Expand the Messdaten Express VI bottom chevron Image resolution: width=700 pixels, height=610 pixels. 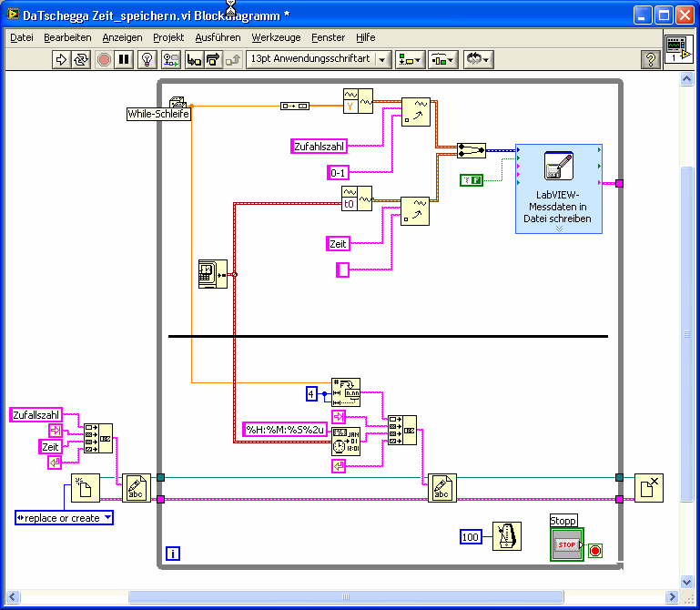559,229
